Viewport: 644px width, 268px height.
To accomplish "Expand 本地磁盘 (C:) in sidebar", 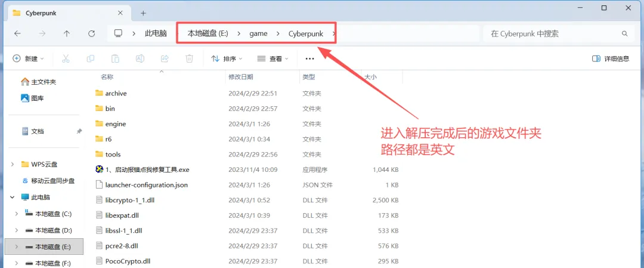I will (x=17, y=213).
